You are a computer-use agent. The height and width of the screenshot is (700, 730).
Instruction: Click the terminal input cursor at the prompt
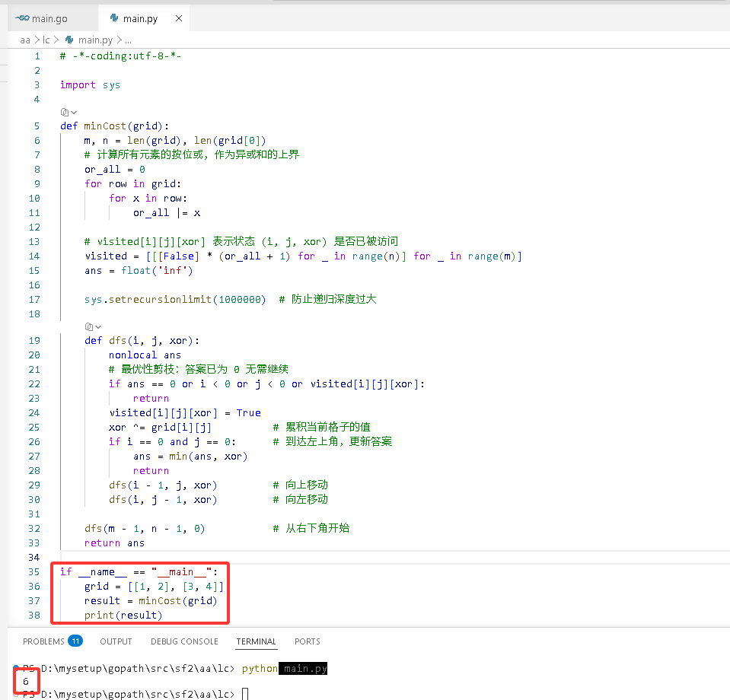point(245,694)
